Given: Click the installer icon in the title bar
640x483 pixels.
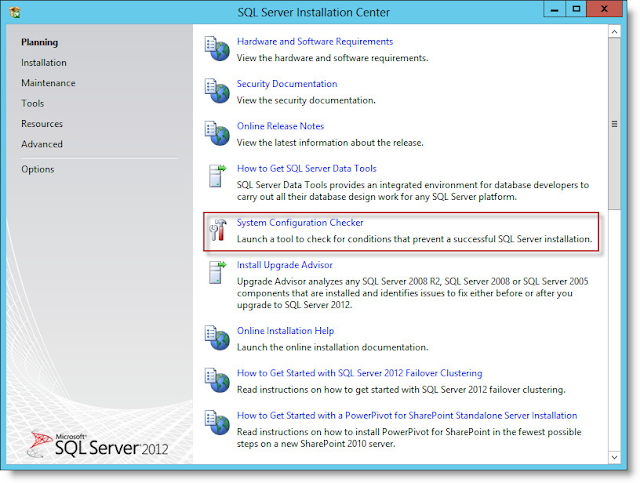Looking at the screenshot, I should (x=15, y=12).
